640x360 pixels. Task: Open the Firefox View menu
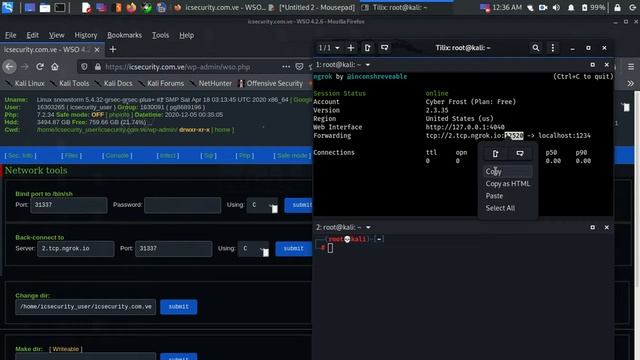56,35
